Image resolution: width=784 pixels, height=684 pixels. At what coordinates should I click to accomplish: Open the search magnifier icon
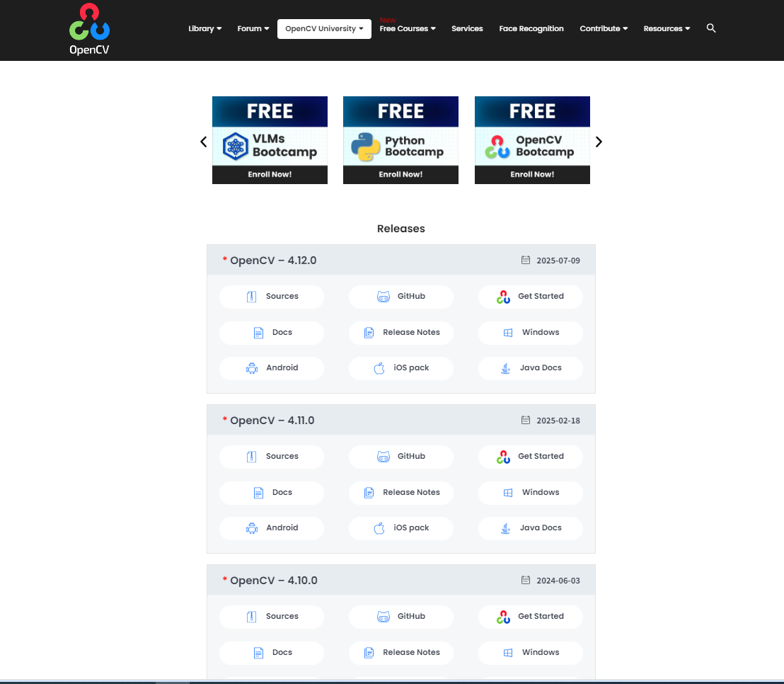711,28
